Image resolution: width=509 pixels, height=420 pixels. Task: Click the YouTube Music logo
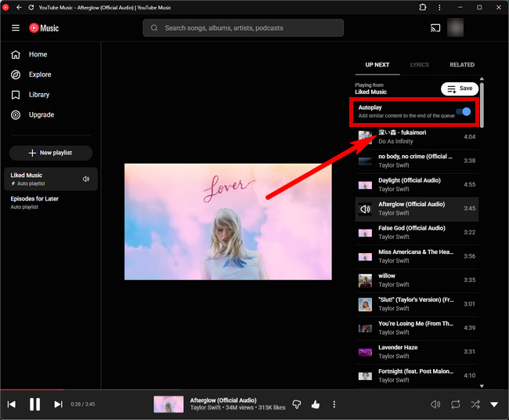44,28
